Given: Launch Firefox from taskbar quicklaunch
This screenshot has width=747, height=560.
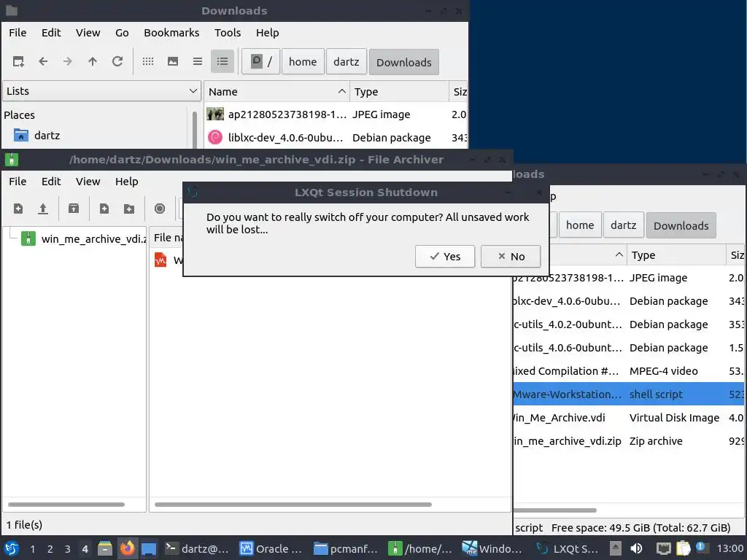Looking at the screenshot, I should click(127, 548).
